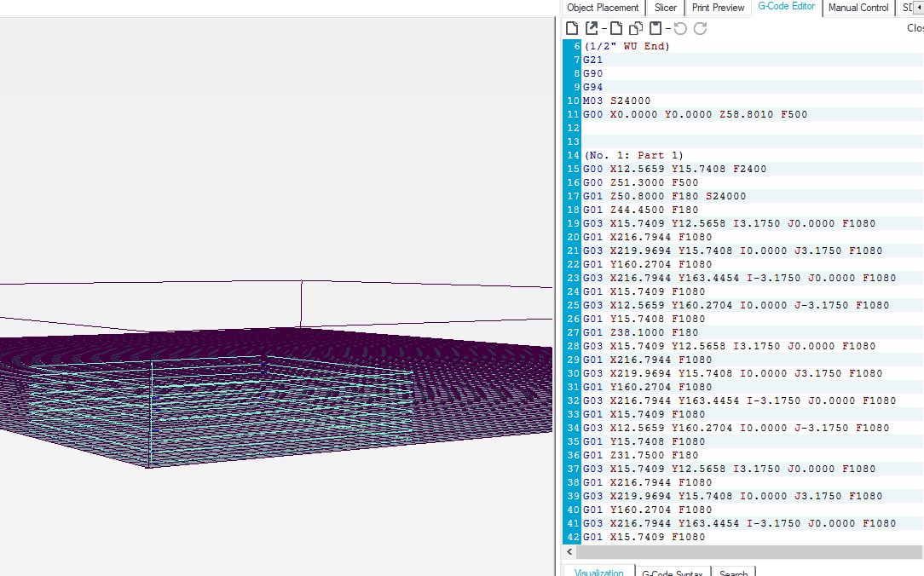Open the G-Code Syntax bottom tab

[x=672, y=572]
